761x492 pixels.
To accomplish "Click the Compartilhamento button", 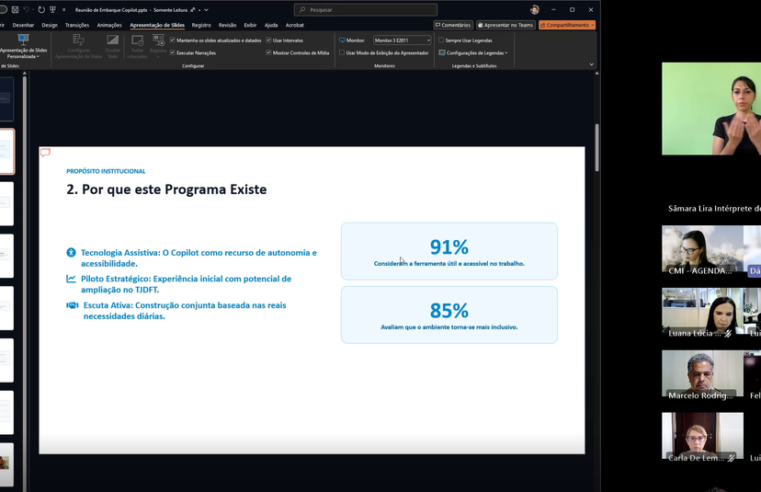I will [567, 25].
